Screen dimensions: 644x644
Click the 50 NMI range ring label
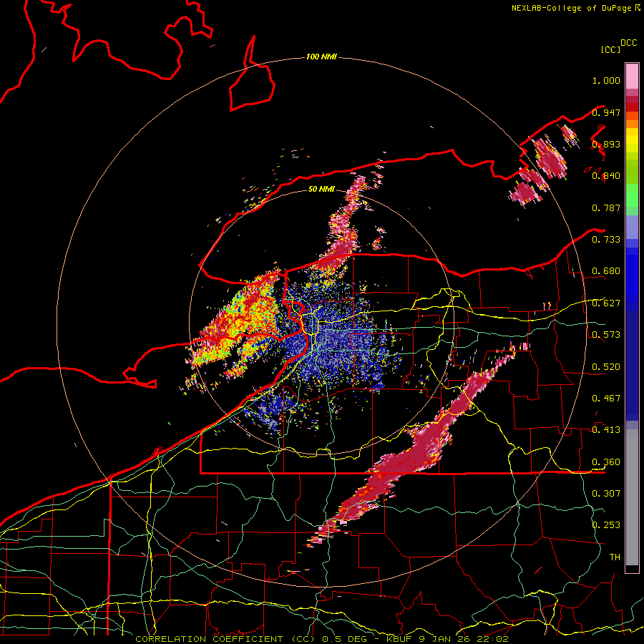(321, 189)
